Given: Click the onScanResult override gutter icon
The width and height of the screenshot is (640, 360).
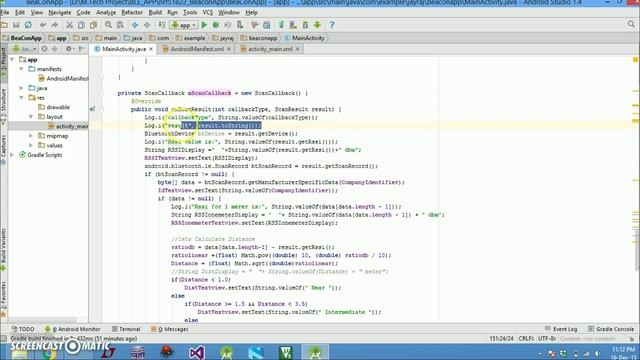Looking at the screenshot, I should click(92, 109).
